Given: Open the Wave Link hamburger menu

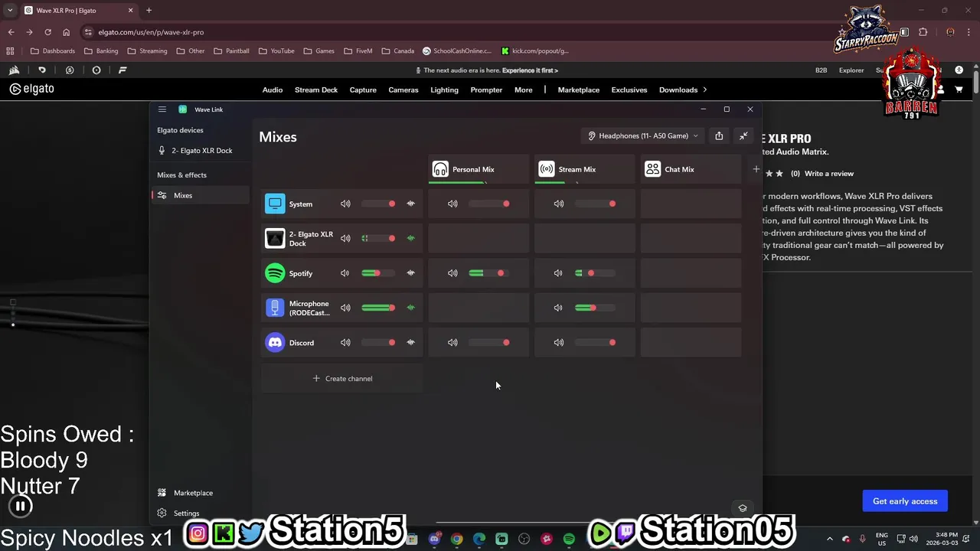Looking at the screenshot, I should (162, 109).
